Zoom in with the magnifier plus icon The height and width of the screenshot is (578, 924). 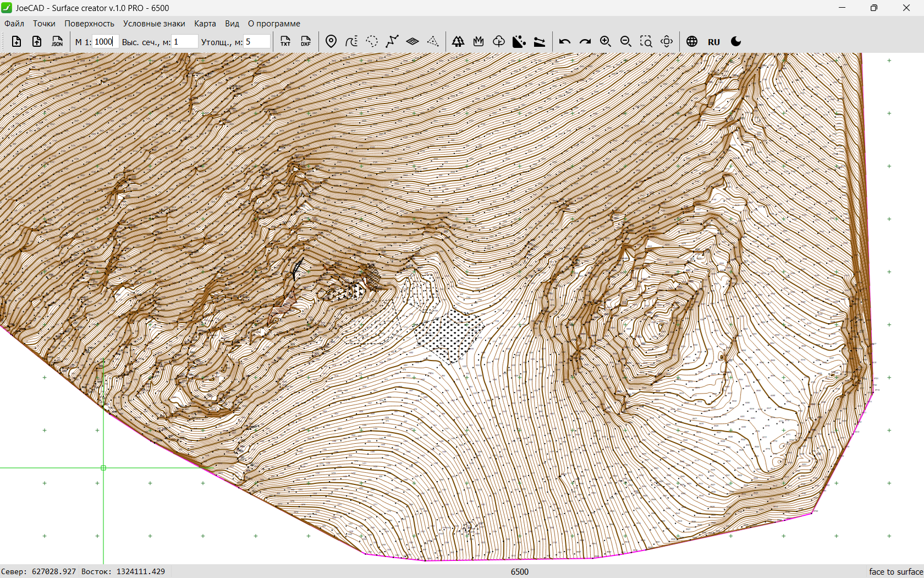606,41
